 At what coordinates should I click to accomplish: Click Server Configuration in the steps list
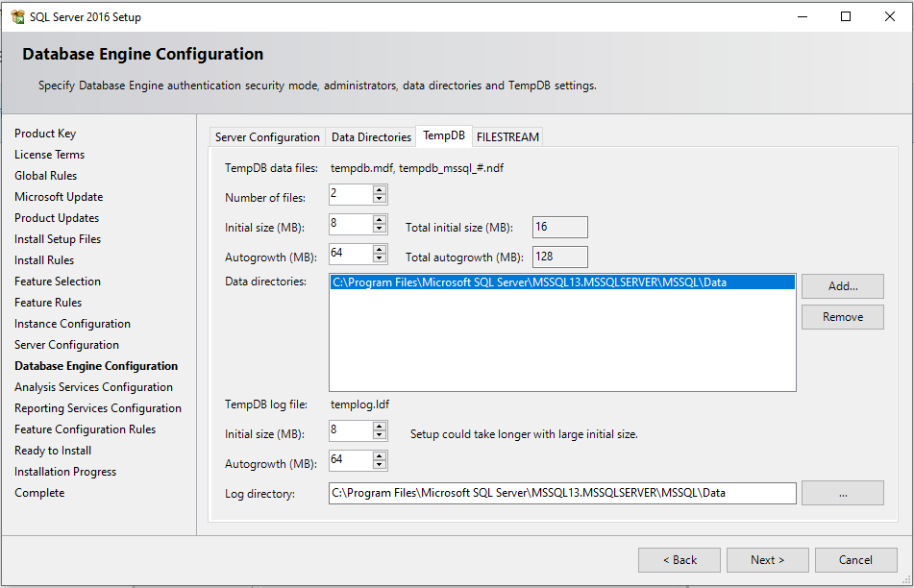point(66,345)
